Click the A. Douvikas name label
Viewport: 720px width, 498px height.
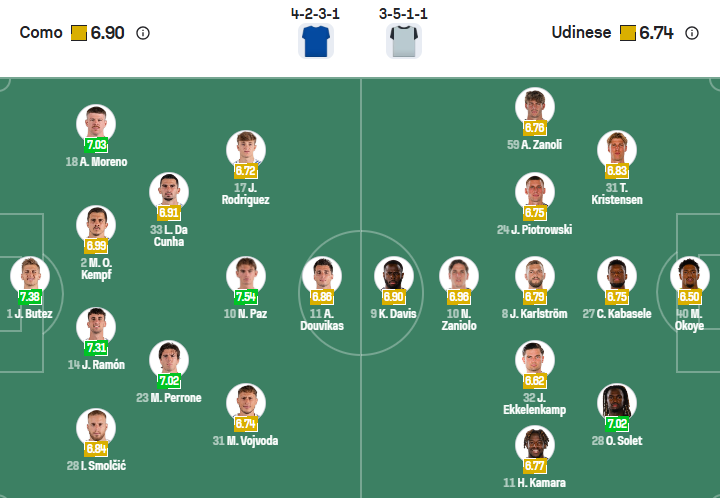coord(321,320)
